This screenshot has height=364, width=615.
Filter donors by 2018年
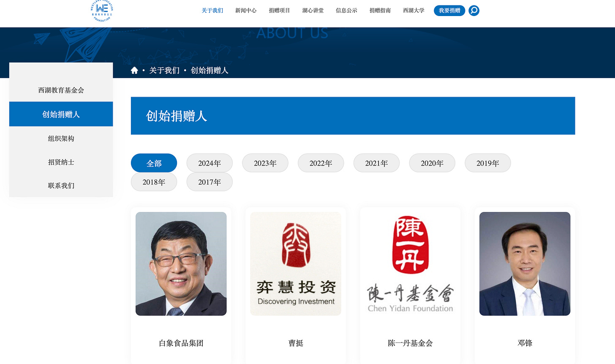coord(154,182)
